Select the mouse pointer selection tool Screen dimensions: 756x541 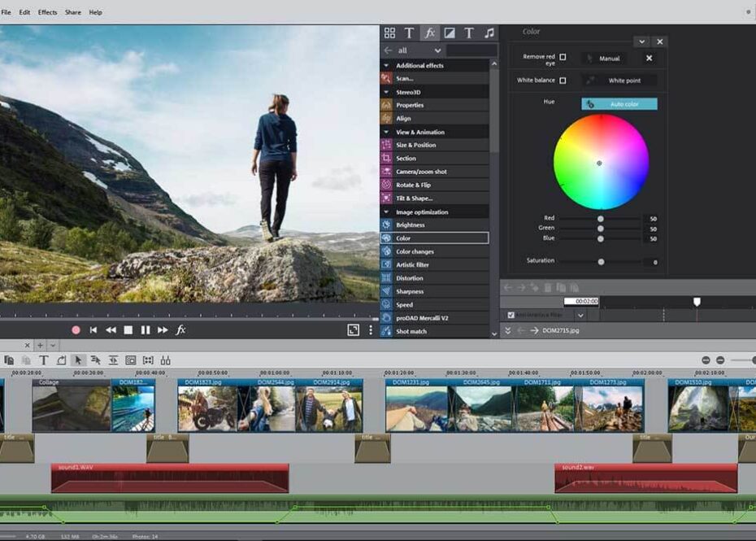[x=77, y=360]
